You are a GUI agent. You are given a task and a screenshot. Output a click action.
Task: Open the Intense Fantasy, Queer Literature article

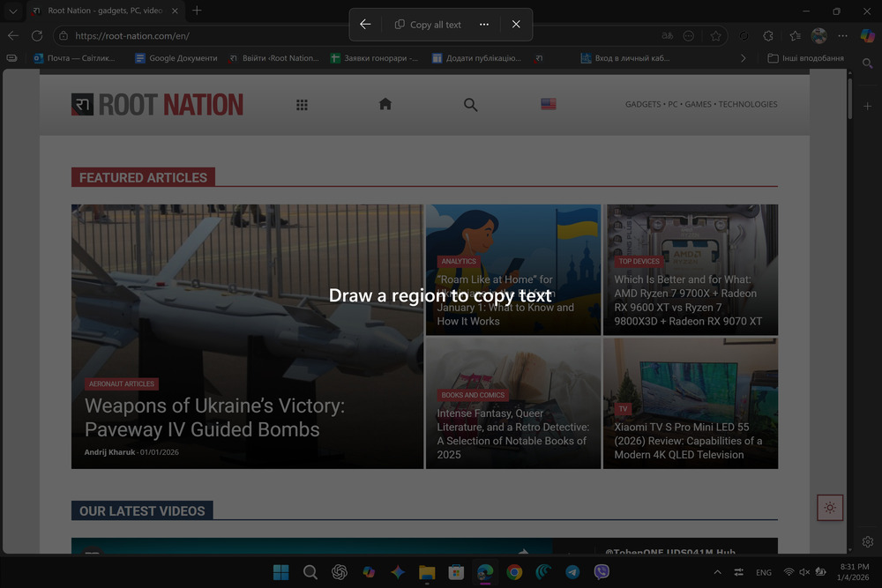point(513,434)
